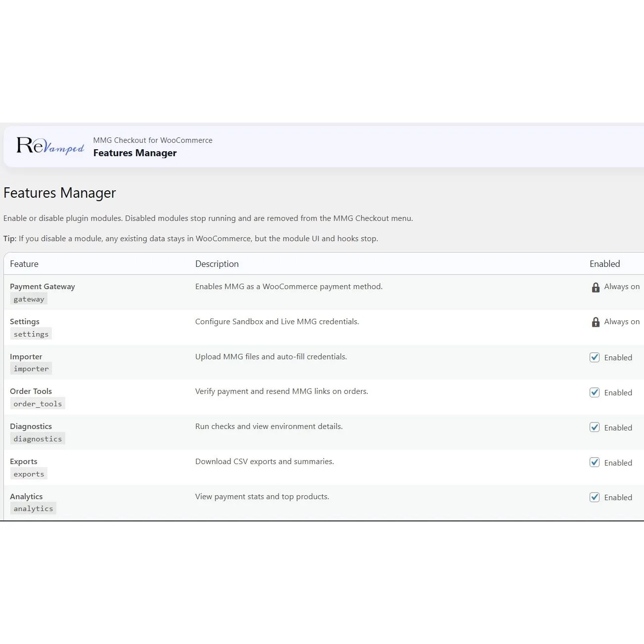
Task: Select the analytics slug code tag
Action: tap(33, 509)
